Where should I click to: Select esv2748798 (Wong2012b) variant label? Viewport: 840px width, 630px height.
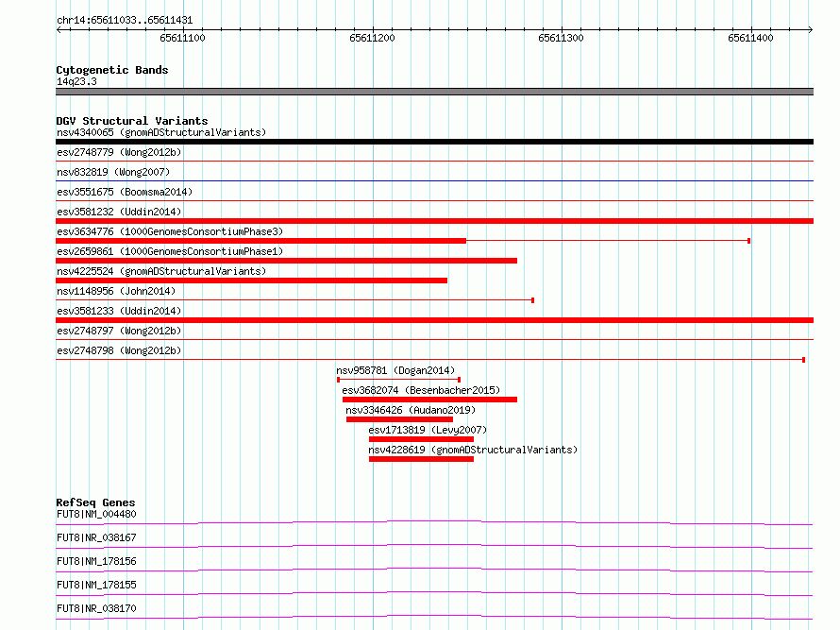click(119, 350)
